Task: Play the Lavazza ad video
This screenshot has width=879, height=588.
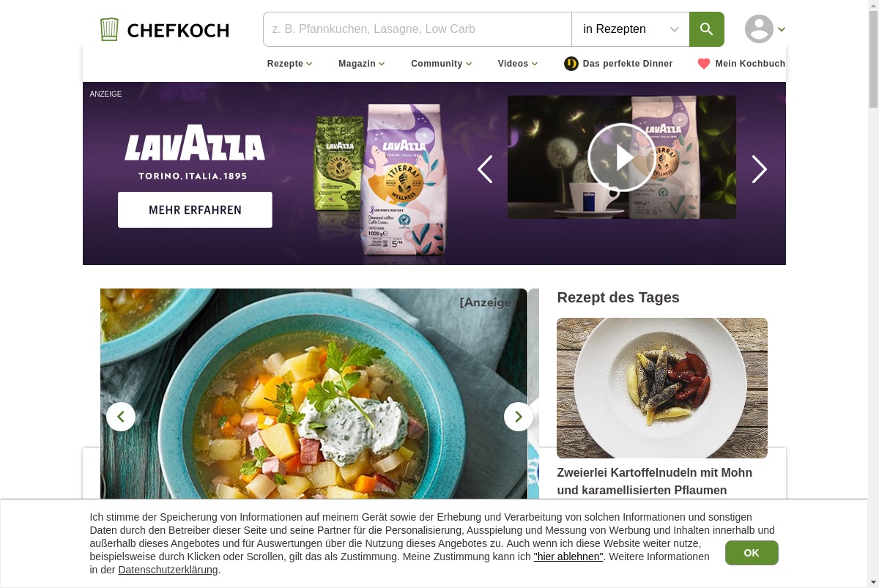Action: click(x=622, y=157)
